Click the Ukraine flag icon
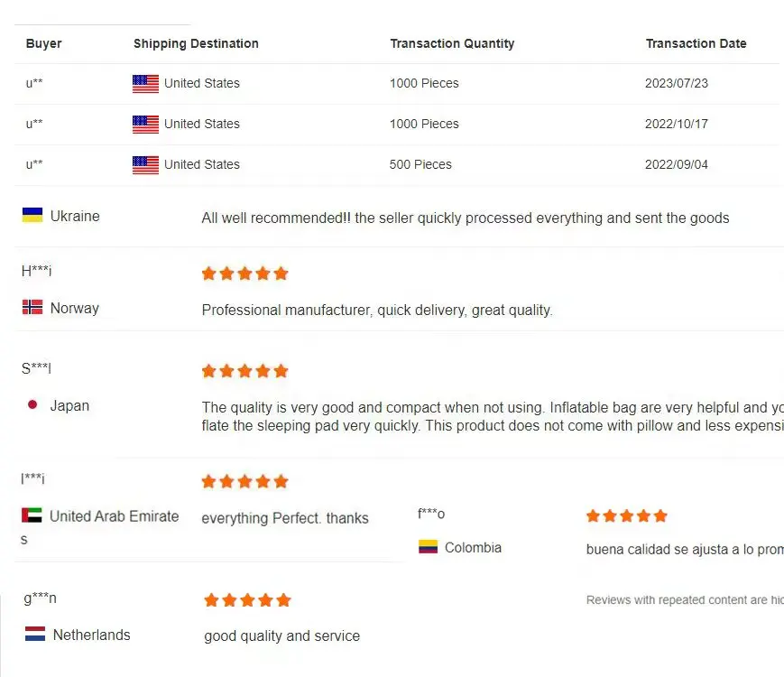784x677 pixels. click(32, 215)
